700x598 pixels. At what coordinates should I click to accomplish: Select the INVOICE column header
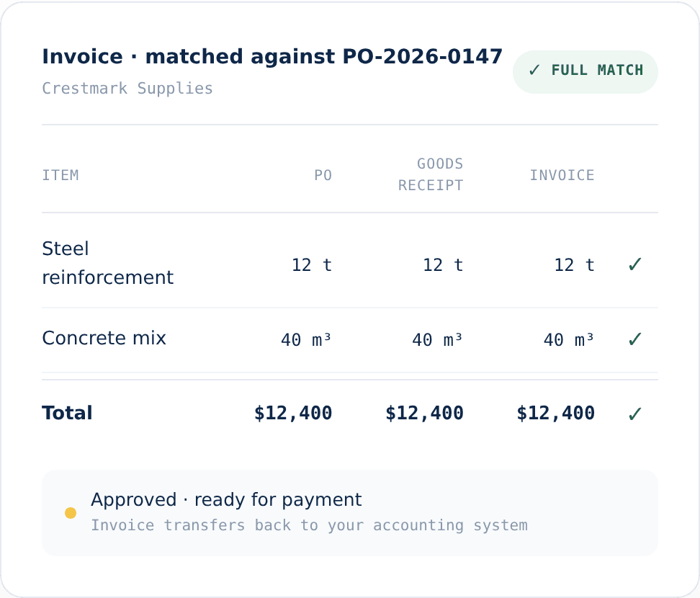(x=562, y=175)
